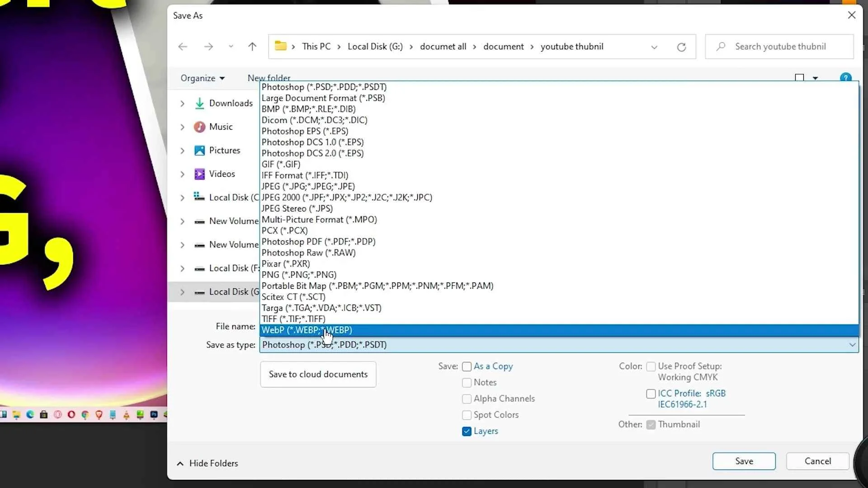
Task: Select Large Document Format (*.PSB)
Action: 559,98
